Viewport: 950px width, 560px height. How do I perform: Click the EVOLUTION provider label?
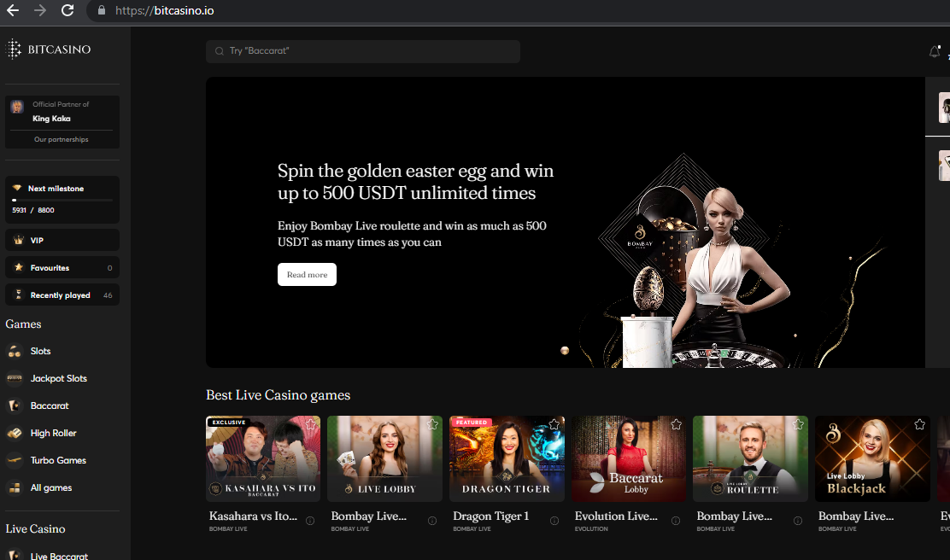tap(591, 529)
